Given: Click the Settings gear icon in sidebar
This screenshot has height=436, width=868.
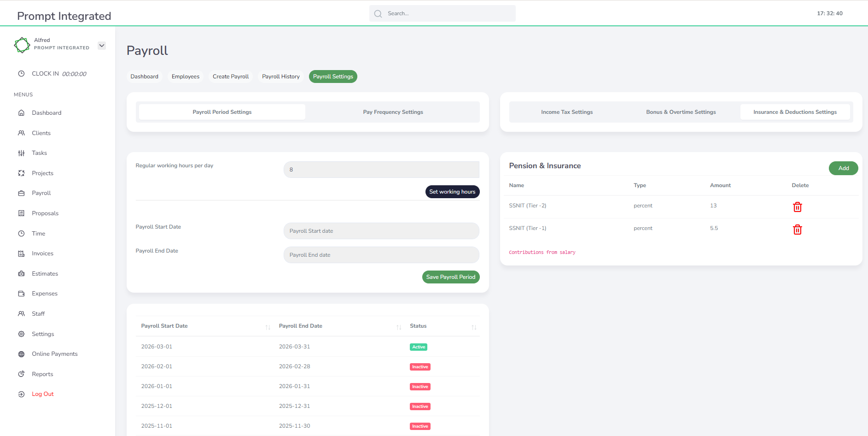Looking at the screenshot, I should [21, 334].
